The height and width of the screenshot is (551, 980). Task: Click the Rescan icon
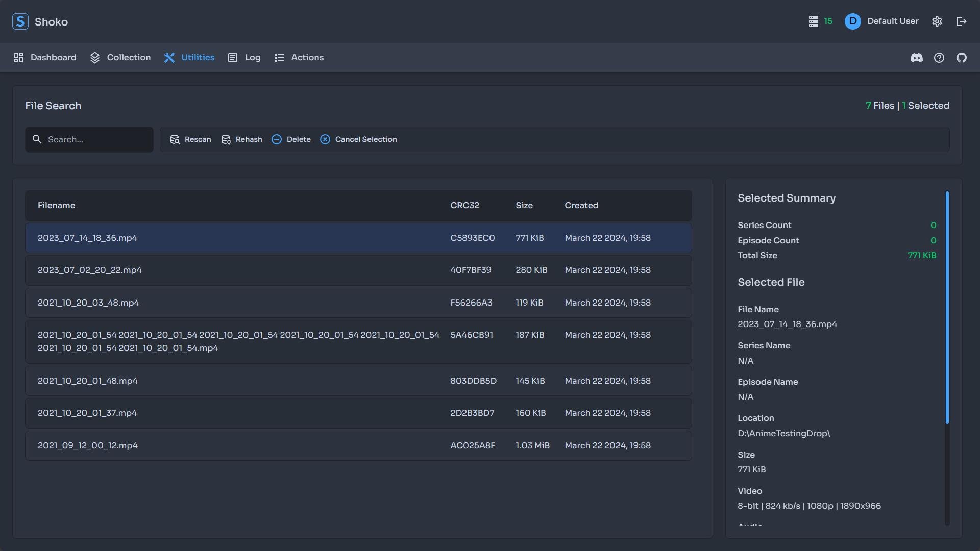tap(175, 139)
